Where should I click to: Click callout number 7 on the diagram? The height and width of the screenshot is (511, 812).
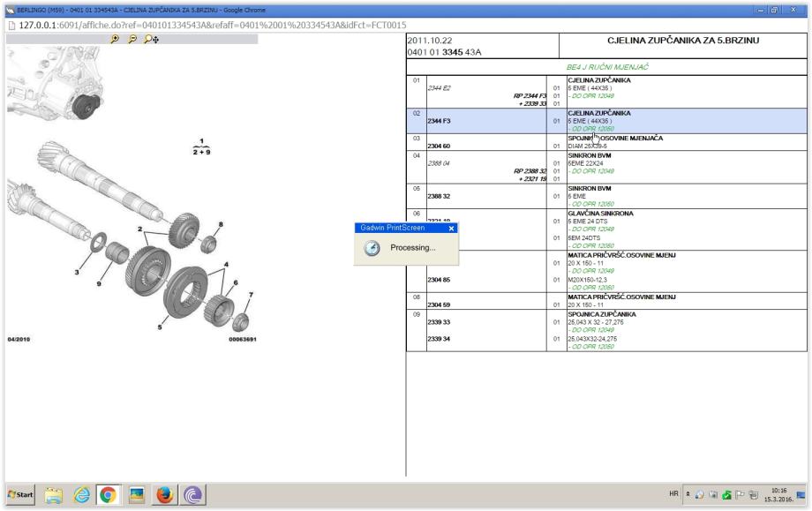pyautogui.click(x=252, y=295)
